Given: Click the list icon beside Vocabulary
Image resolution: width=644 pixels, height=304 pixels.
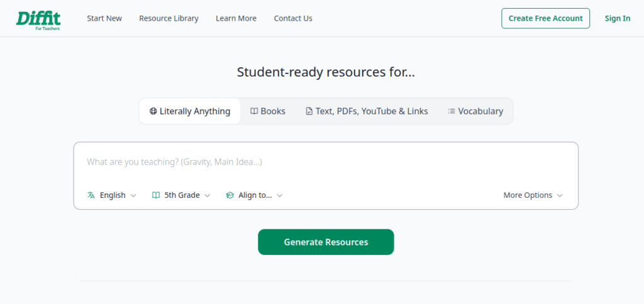Looking at the screenshot, I should (x=452, y=111).
